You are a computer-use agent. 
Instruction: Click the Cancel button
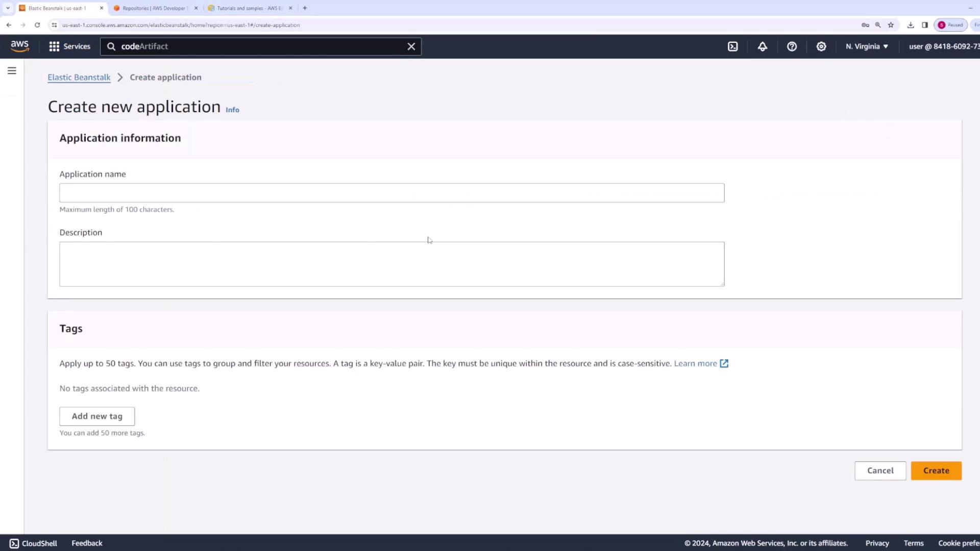pyautogui.click(x=880, y=470)
